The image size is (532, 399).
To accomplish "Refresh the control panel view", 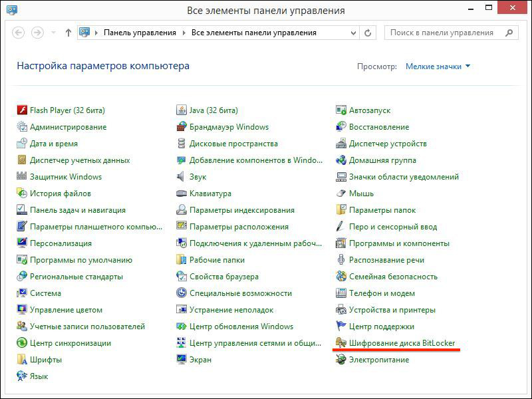I will [x=368, y=33].
